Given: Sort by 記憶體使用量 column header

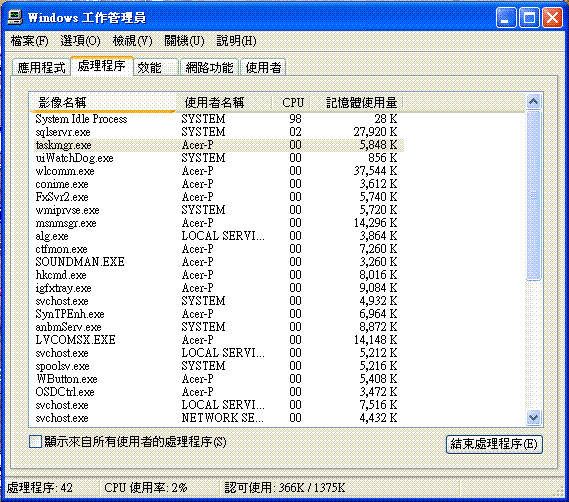Looking at the screenshot, I should pos(356,102).
